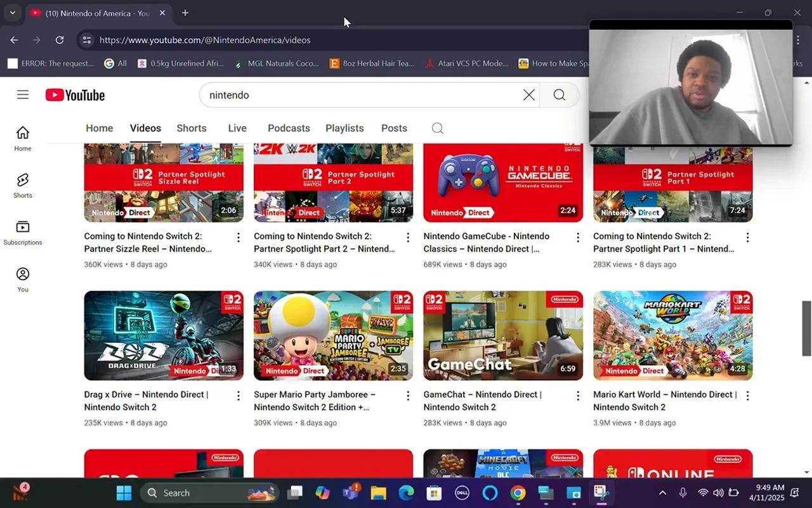Click the YouTube logo
This screenshot has width=812, height=508.
click(x=74, y=94)
